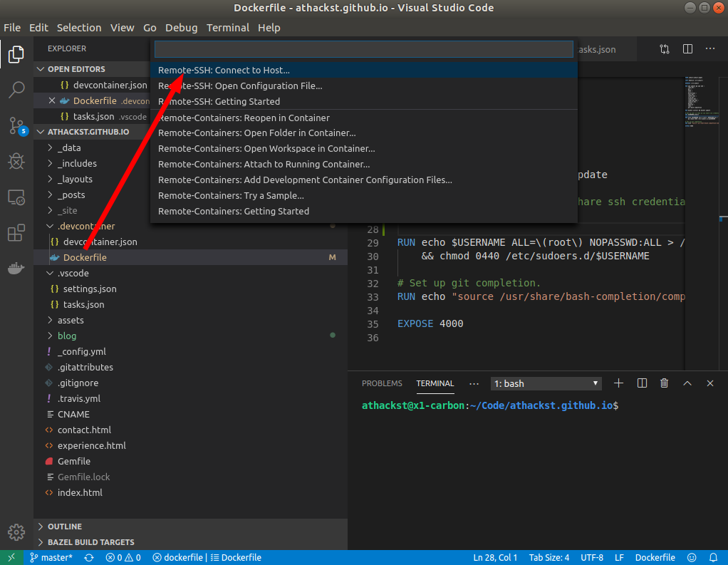Image resolution: width=728 pixels, height=565 pixels.
Task: Click Ln 28, Col 1 in status bar
Action: (495, 557)
